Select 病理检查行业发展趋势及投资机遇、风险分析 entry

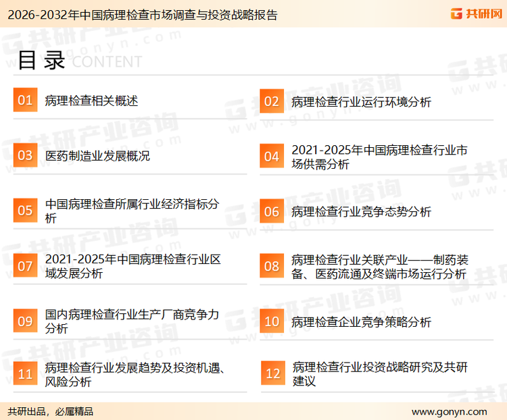(135, 375)
